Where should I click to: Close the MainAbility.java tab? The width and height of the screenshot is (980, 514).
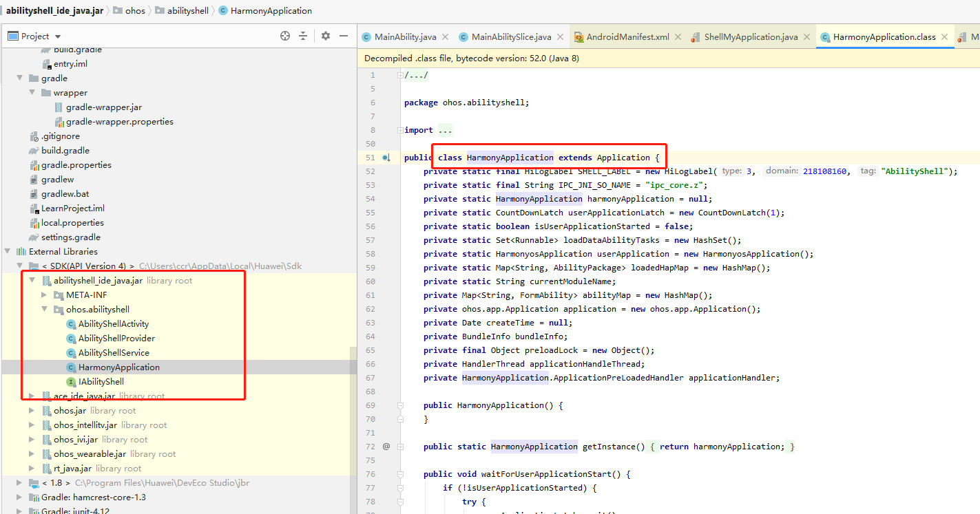pyautogui.click(x=445, y=37)
